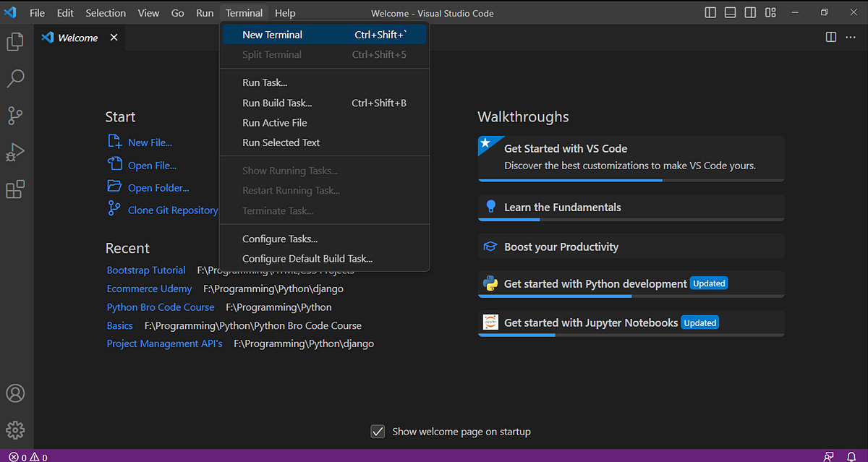Open the Edit menu
Viewport: 868px width, 462px height.
coord(65,13)
